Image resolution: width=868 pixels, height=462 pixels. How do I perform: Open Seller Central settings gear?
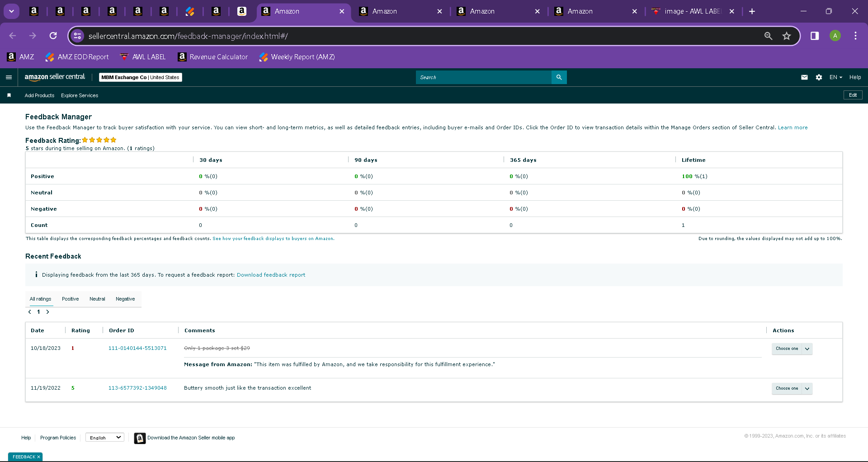tap(819, 77)
